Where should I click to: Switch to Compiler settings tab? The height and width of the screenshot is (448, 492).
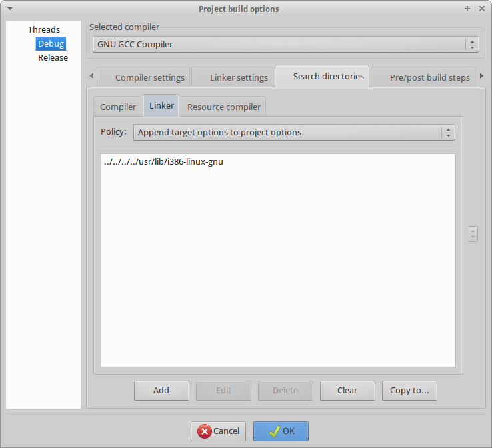tap(144, 77)
